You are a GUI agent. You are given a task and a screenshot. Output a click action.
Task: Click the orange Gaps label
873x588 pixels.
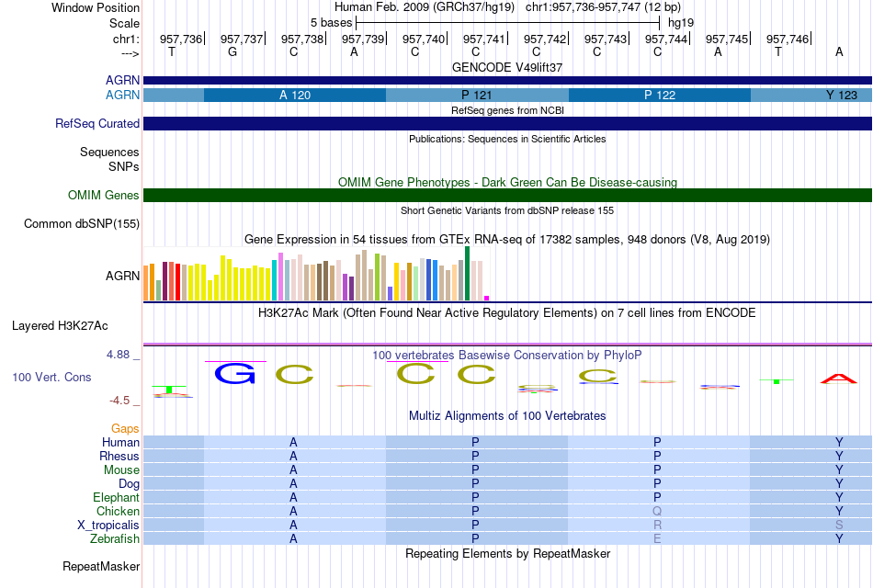click(x=125, y=428)
